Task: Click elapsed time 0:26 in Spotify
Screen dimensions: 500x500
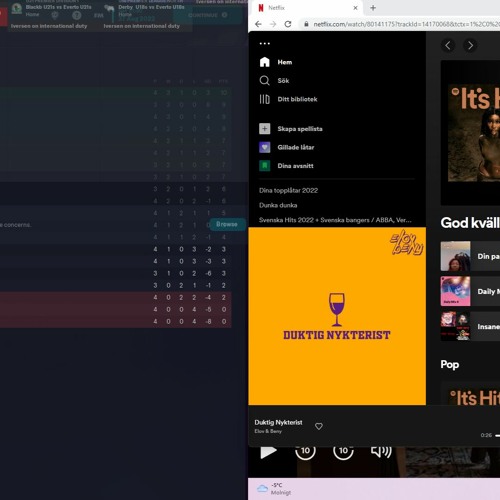Action: point(486,435)
